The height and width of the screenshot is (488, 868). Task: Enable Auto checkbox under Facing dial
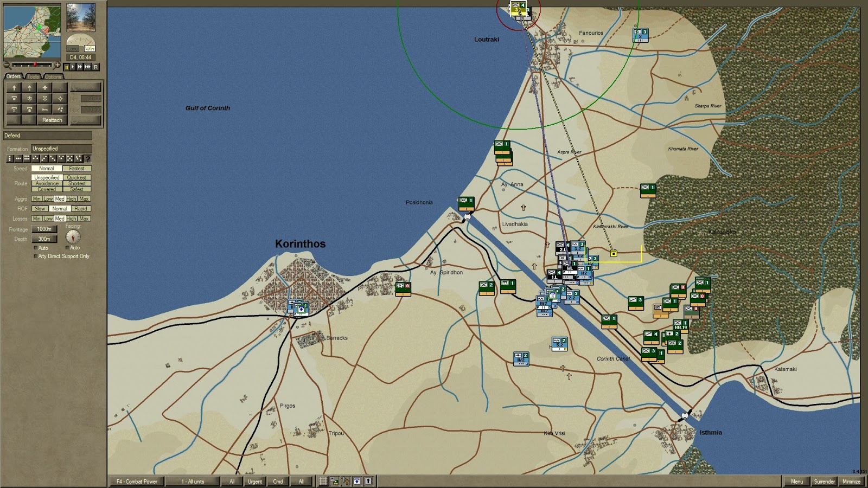pos(68,248)
